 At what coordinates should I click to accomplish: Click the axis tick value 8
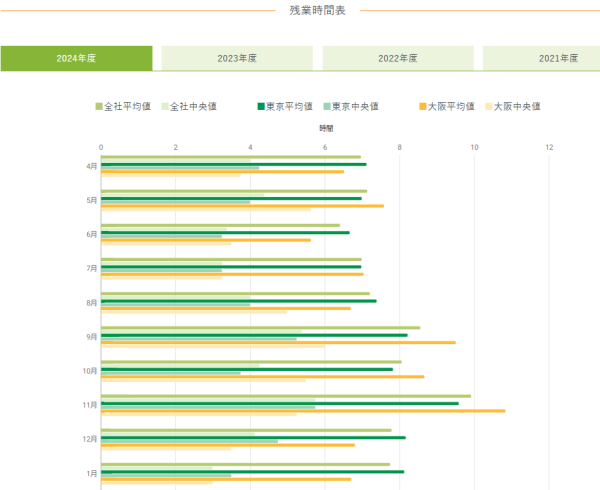tap(399, 147)
